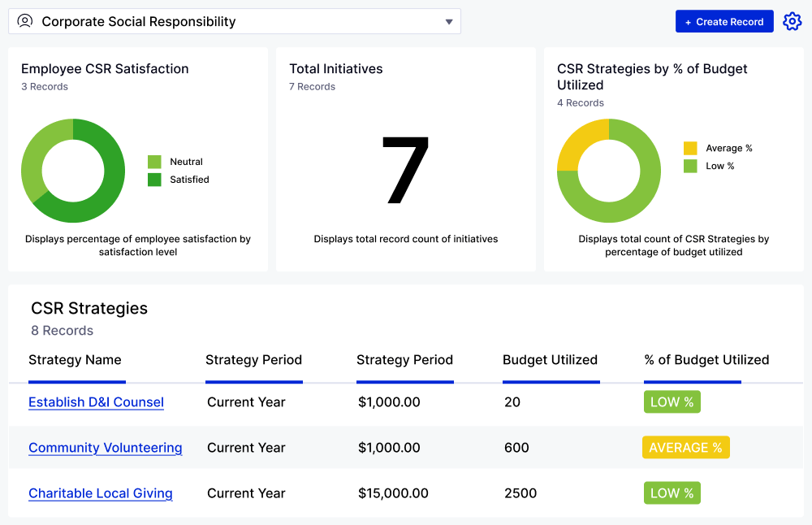Click the AVERAGE % badge for Community Volunteering
This screenshot has height=525, width=812.
tap(685, 448)
